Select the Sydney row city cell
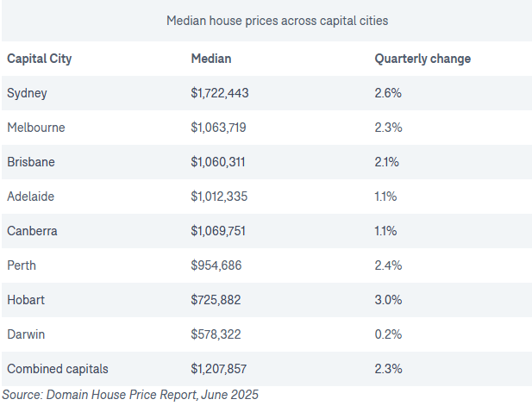532x412 pixels. point(27,93)
